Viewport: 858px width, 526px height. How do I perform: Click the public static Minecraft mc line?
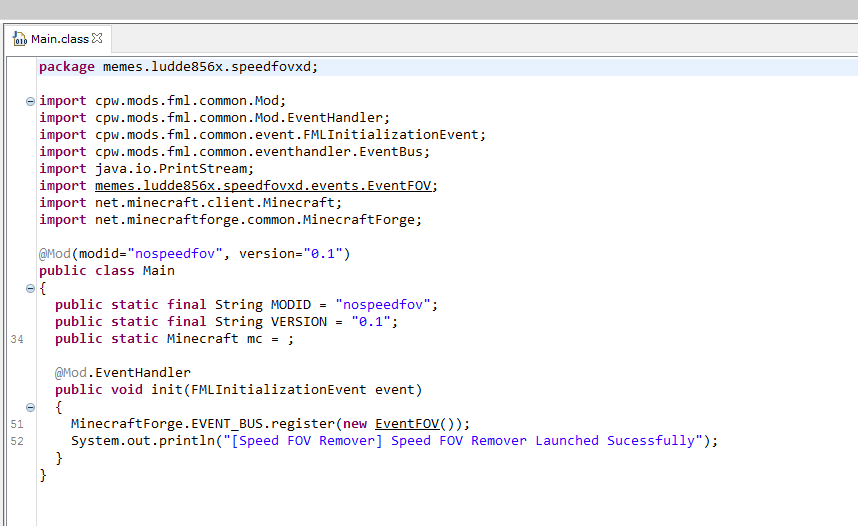tap(174, 339)
